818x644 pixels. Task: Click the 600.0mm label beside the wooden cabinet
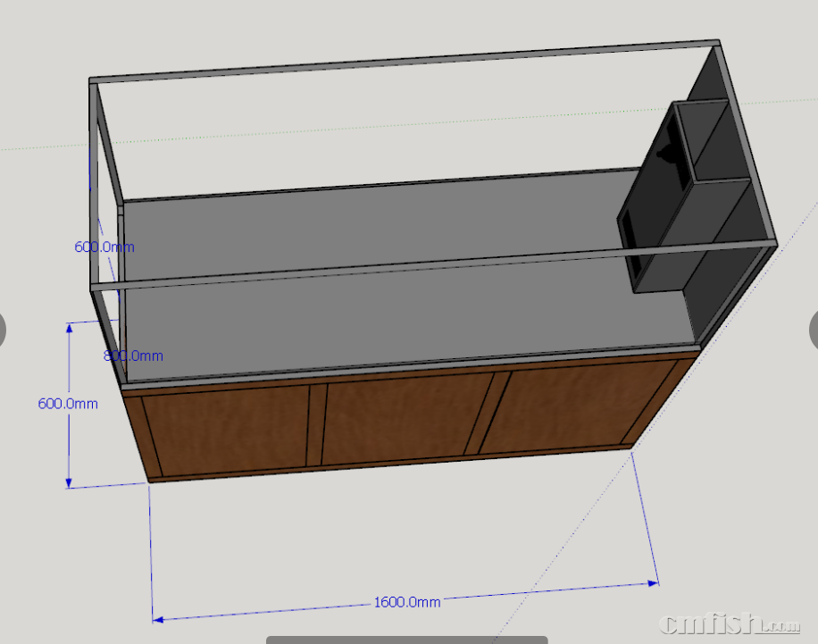(x=68, y=404)
